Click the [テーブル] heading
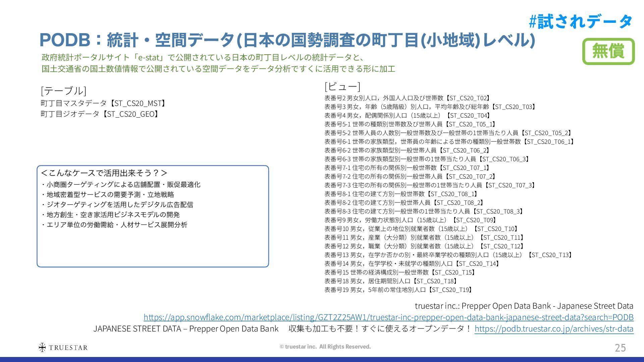 pyautogui.click(x=63, y=90)
